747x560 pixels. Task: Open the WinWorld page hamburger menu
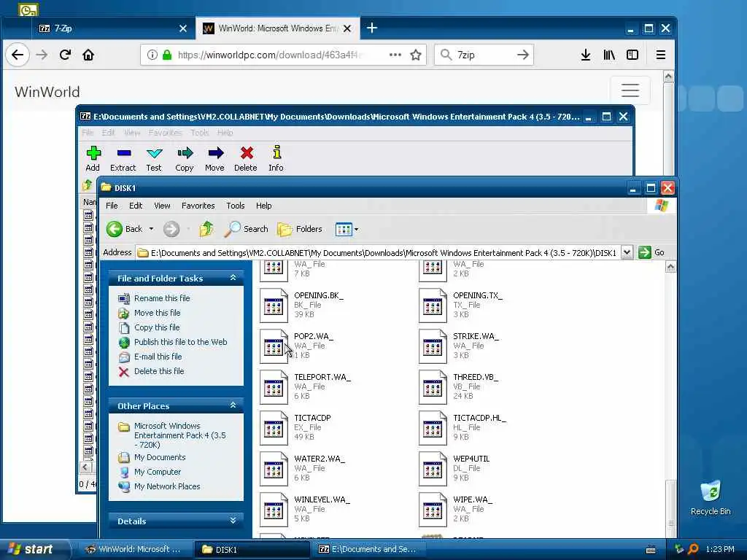coord(630,90)
